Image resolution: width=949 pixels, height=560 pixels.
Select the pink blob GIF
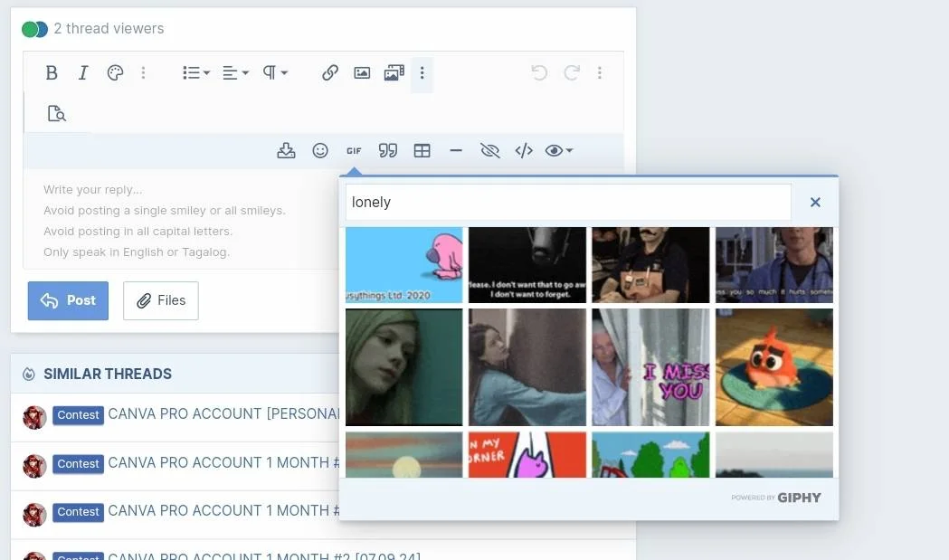[403, 264]
